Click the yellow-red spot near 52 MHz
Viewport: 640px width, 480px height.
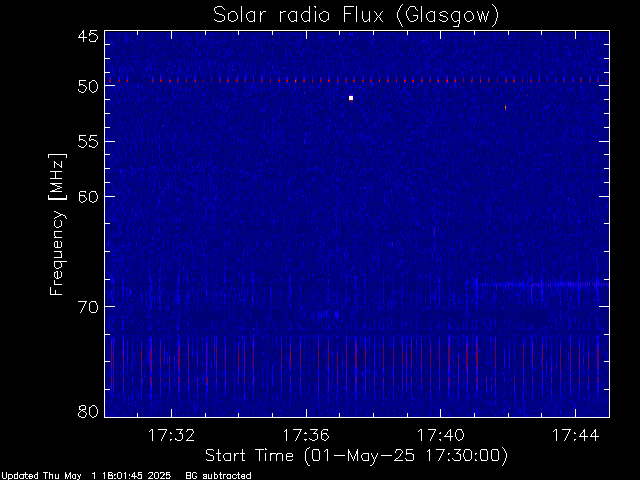505,107
